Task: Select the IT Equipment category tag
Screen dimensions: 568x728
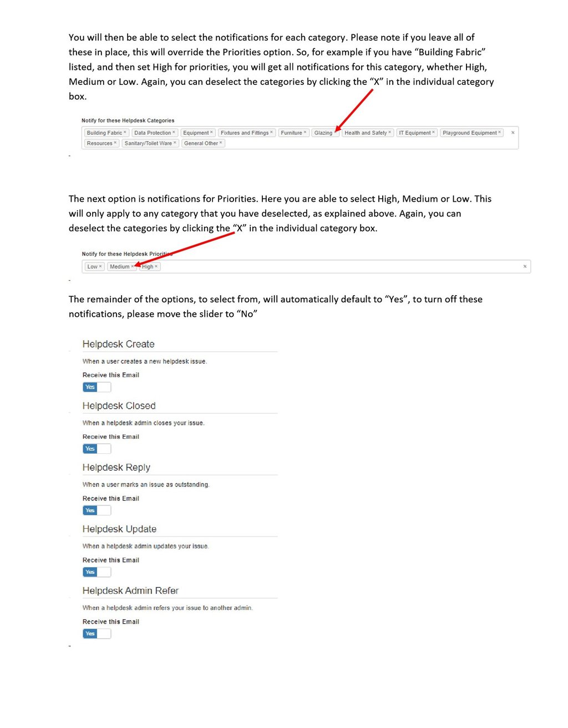Action: tap(417, 133)
